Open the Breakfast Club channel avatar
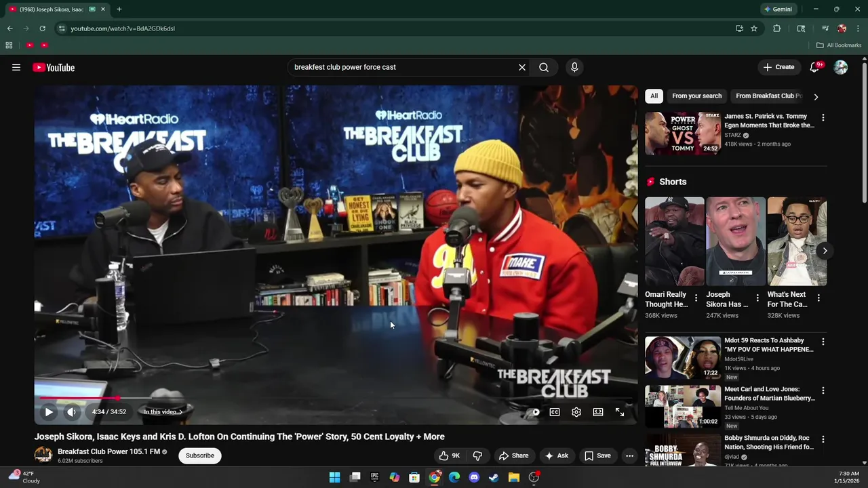This screenshot has height=488, width=868. [43, 455]
